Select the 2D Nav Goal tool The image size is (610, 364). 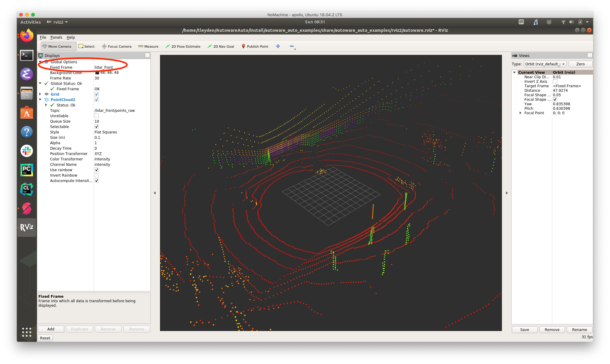pos(221,46)
